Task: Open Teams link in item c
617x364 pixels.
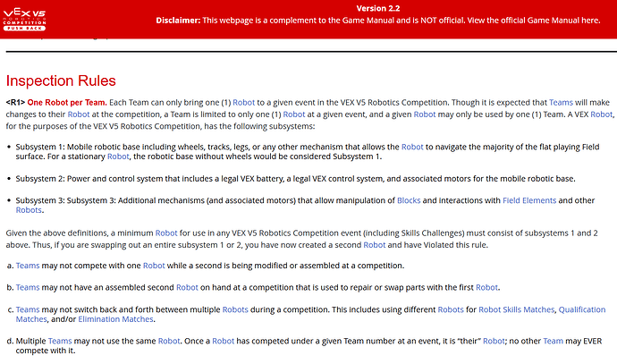Action: pos(28,310)
